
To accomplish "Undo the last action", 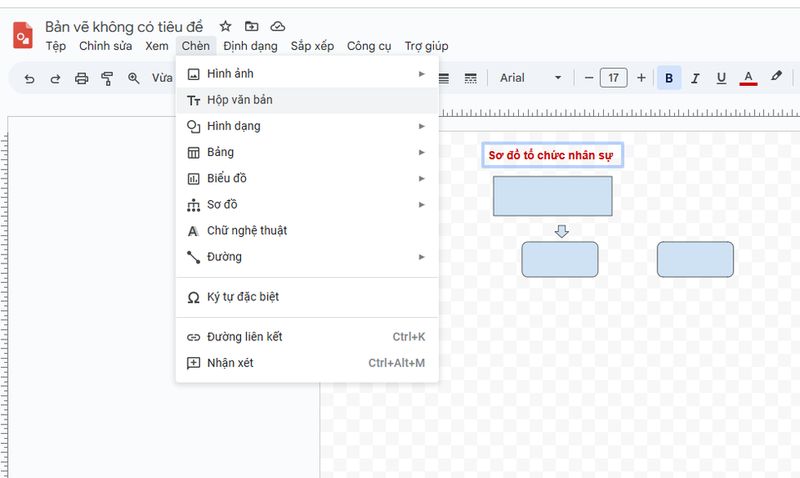I will 30,79.
